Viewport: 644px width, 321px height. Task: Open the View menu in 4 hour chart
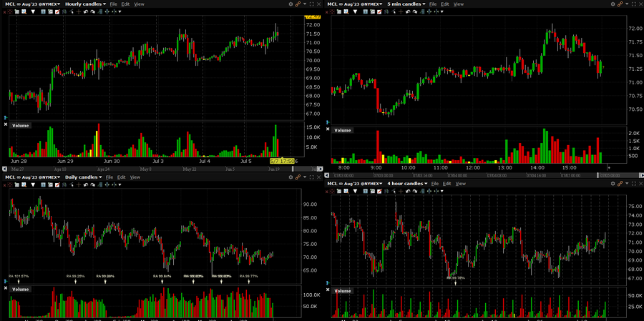[x=460, y=184]
